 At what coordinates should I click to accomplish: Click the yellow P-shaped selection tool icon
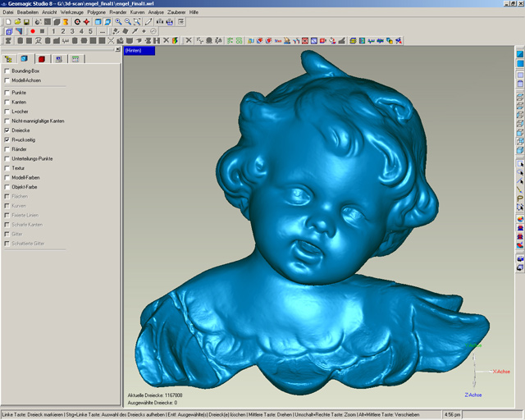[x=520, y=199]
